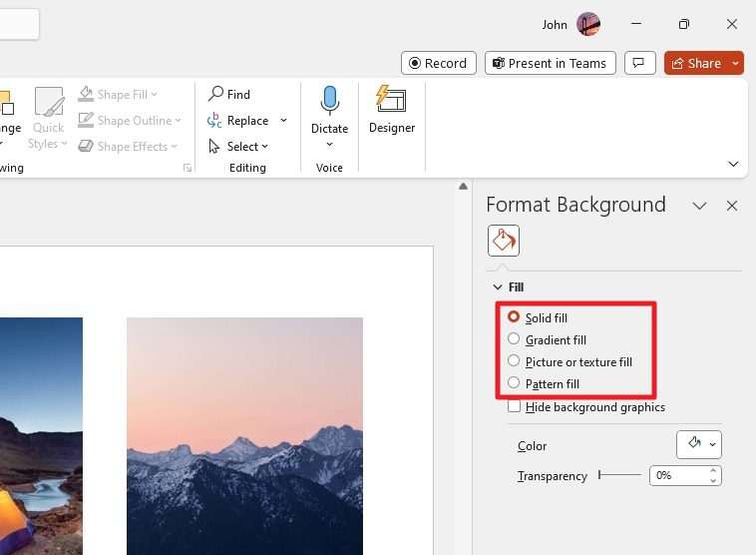Select the Pattern fill option
Viewport: 756px width, 555px height.
click(543, 383)
